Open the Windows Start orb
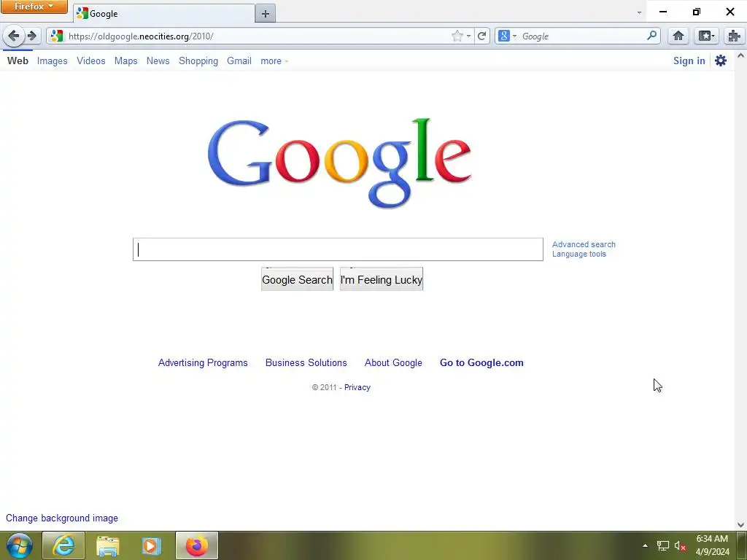Viewport: 747px width, 560px height. click(x=19, y=545)
